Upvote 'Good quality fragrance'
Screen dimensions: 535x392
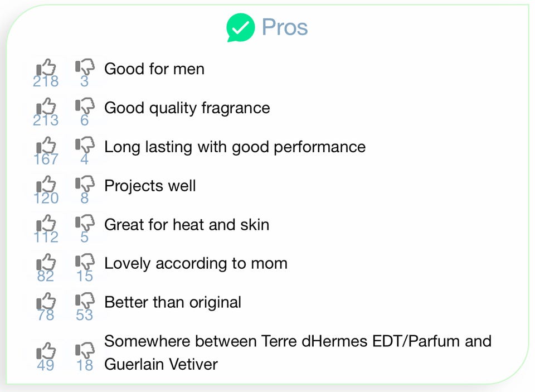[47, 108]
